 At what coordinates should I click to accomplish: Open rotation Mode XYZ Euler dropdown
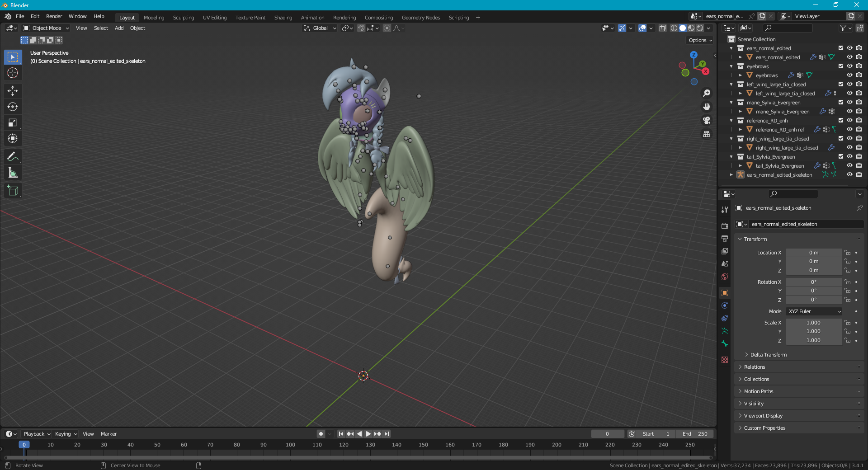coord(814,311)
